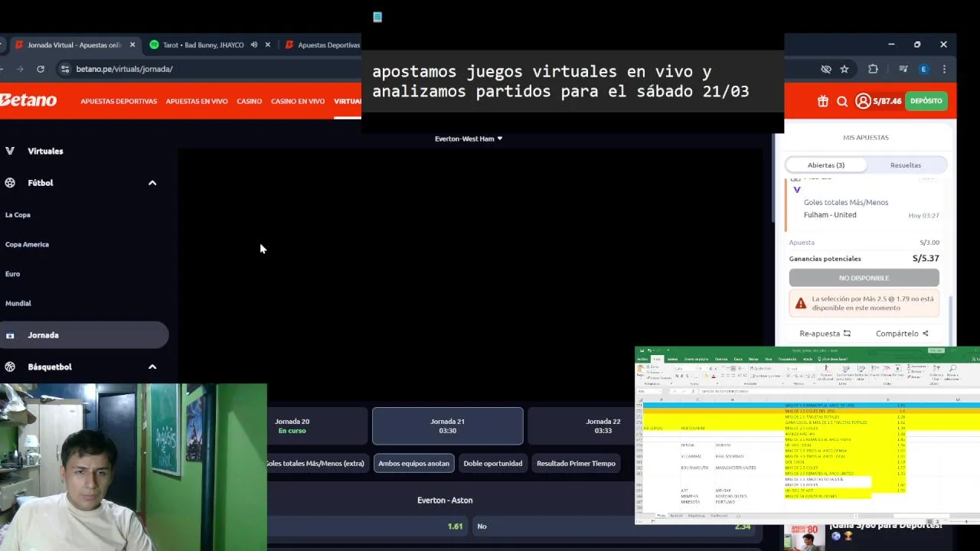Click the red warning triangle icon
The image size is (980, 551).
pos(801,303)
